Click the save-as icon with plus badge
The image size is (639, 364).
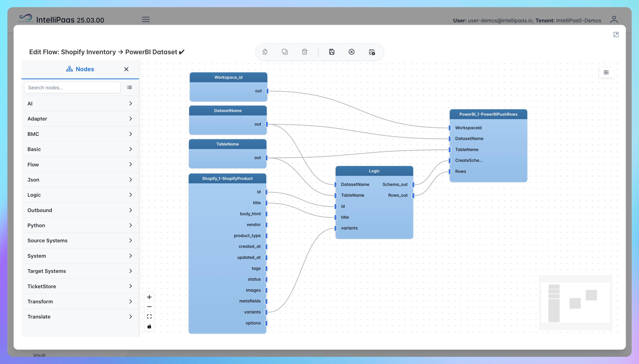[x=372, y=52]
